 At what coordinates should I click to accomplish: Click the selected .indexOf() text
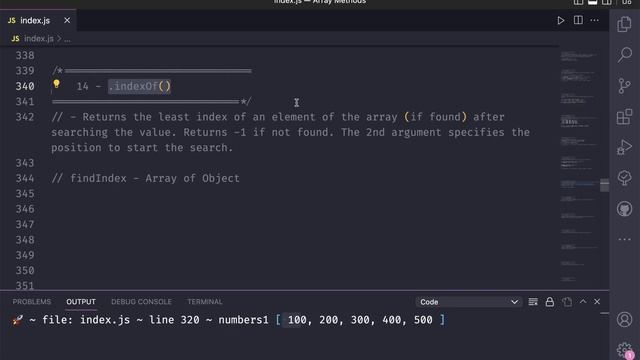pyautogui.click(x=139, y=86)
